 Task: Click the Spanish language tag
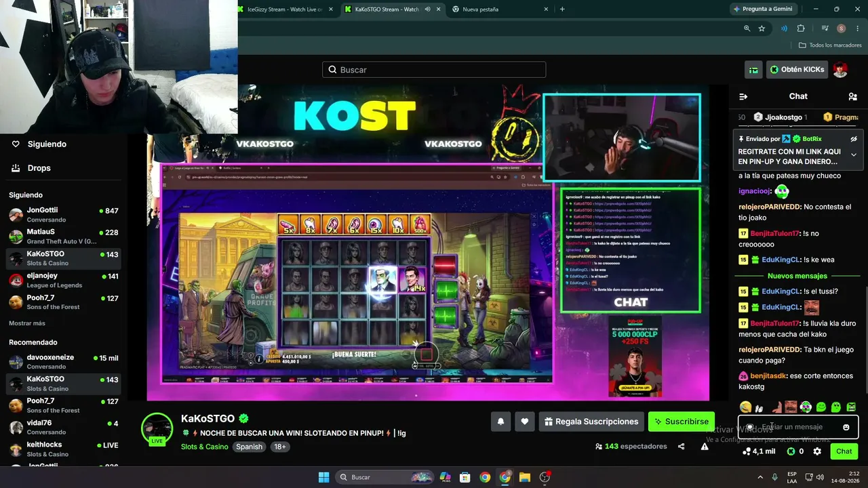click(x=249, y=447)
